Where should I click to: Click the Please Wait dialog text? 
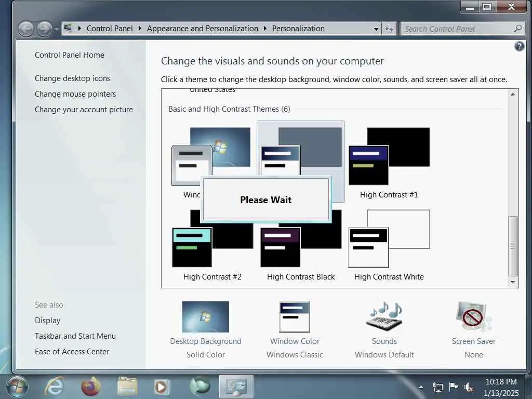pyautogui.click(x=265, y=200)
